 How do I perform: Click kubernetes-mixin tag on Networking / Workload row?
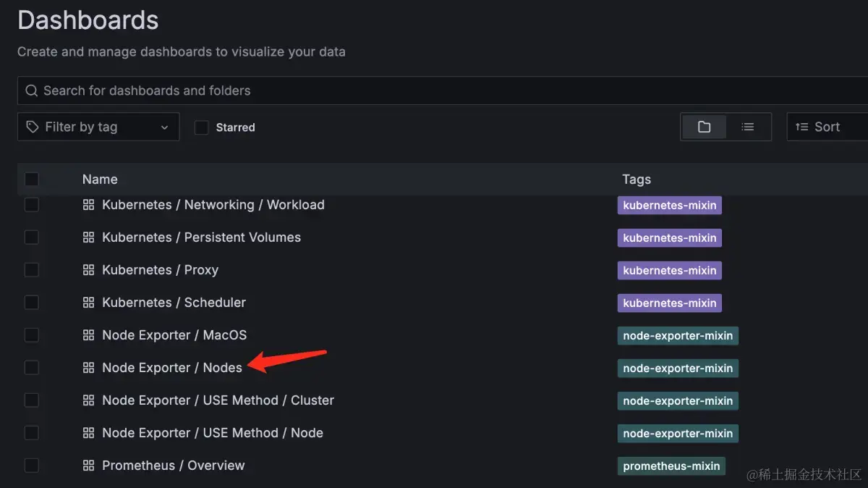[x=669, y=205]
